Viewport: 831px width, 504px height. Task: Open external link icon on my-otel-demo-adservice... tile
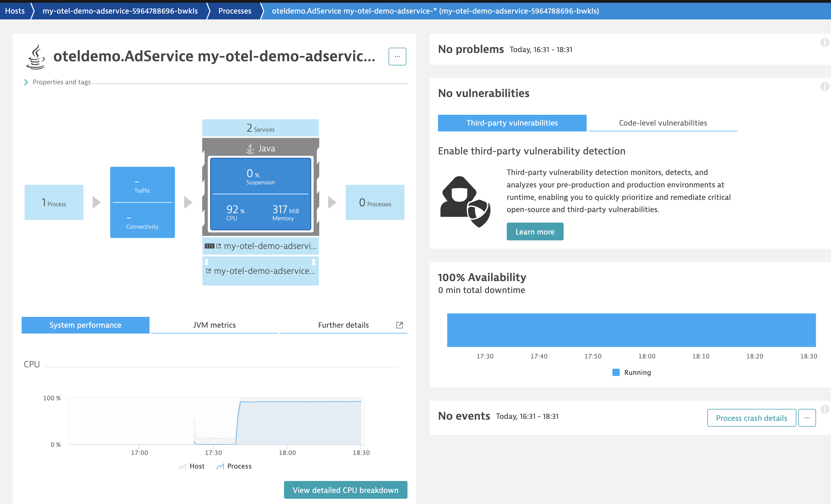tap(208, 271)
